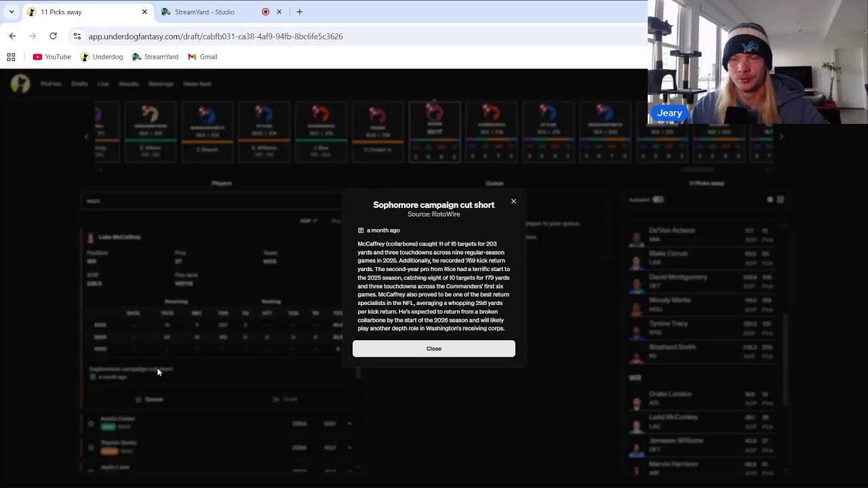Open the Underdog bookmark
This screenshot has height=488, width=868.
coord(102,57)
